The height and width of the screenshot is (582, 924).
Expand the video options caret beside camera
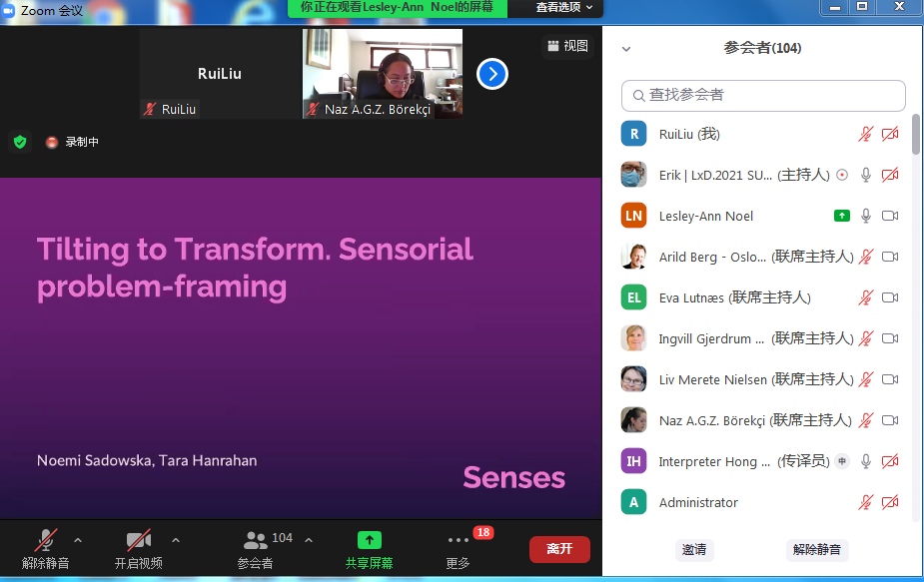point(176,540)
